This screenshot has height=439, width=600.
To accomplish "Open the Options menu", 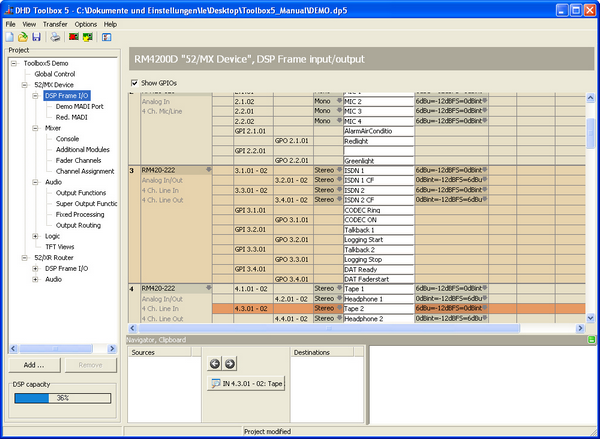I will click(x=86, y=23).
